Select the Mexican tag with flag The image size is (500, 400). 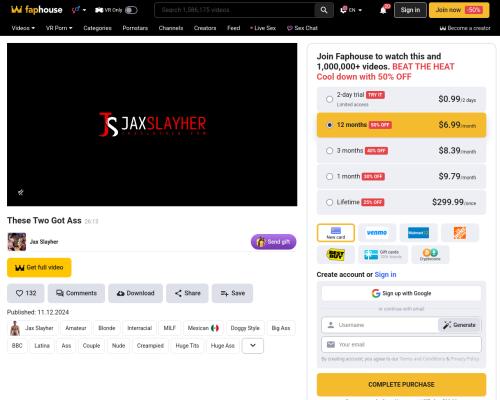coord(203,328)
